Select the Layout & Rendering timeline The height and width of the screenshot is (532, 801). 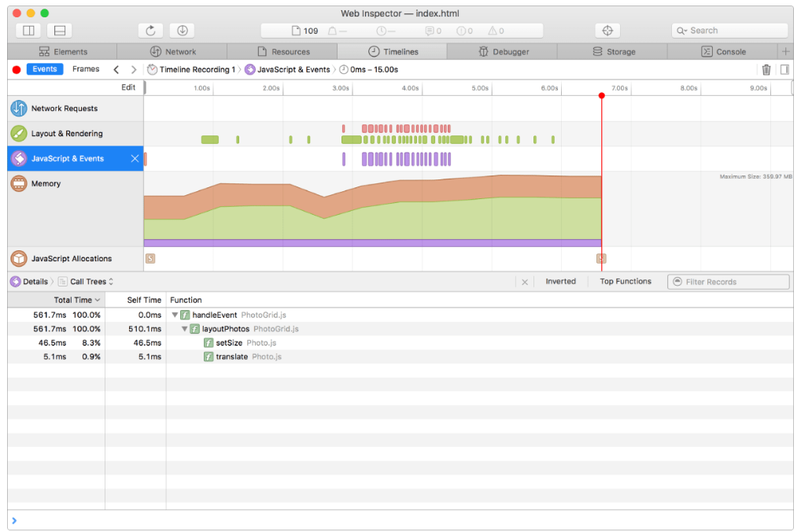76,133
